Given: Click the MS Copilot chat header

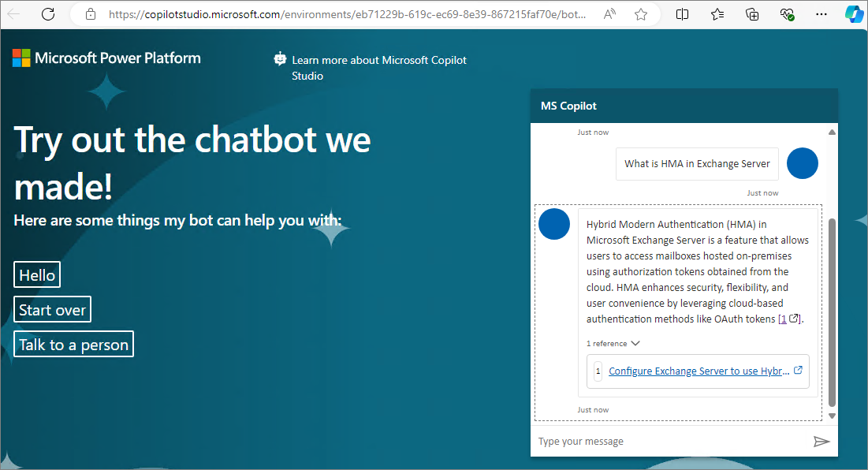Looking at the screenshot, I should point(684,106).
